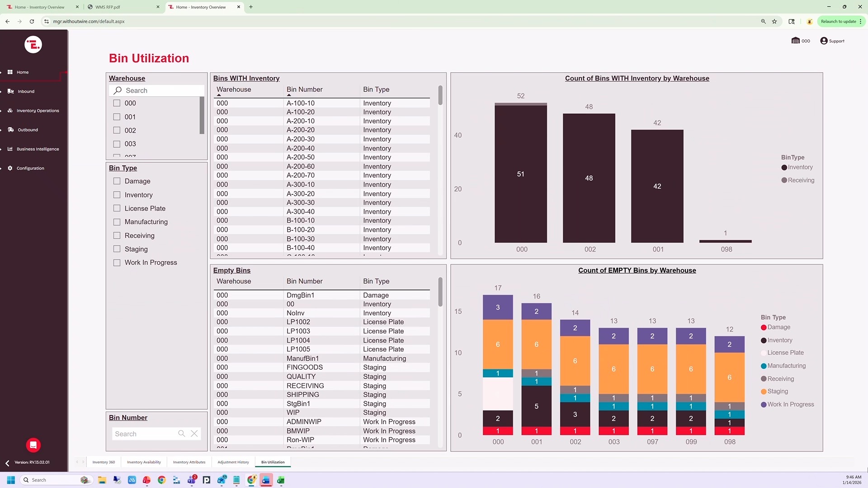Check the warehouse 001 checkbox
Screen dimensions: 868x488
coord(117,117)
